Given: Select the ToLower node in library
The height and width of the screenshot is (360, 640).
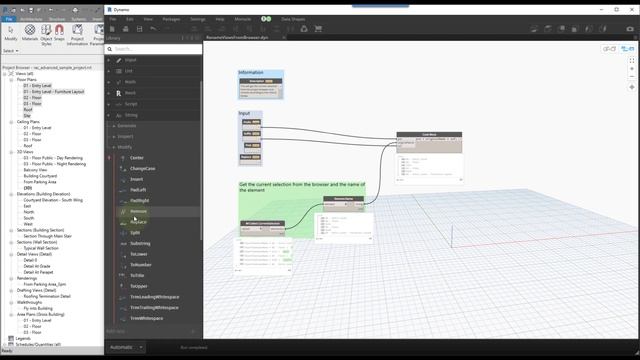Looking at the screenshot, I should pos(139,254).
